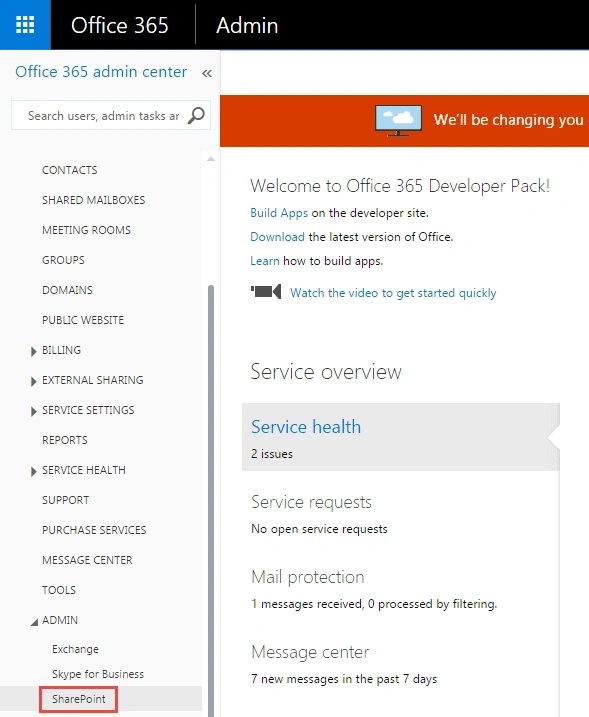Select Skype for Business admin
589x717 pixels.
pos(98,674)
